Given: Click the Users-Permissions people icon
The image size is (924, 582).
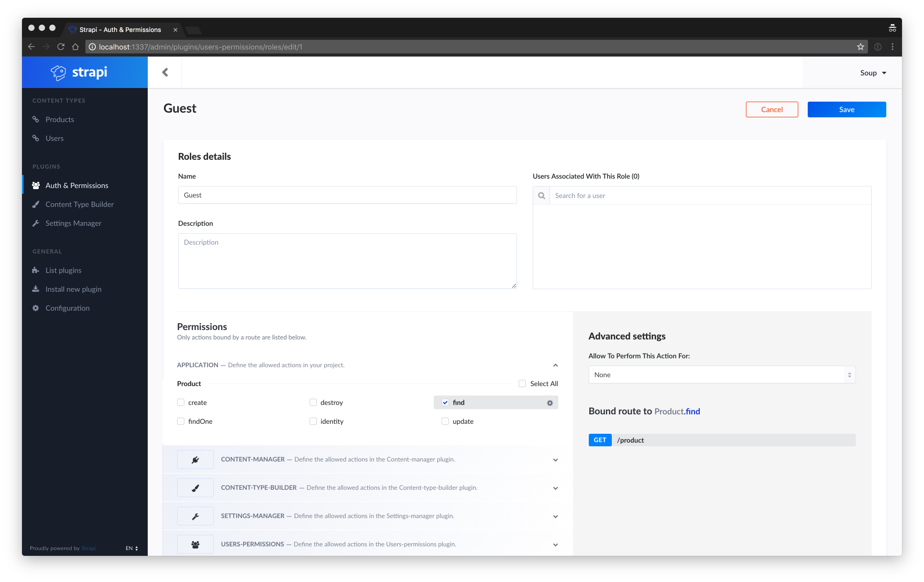Looking at the screenshot, I should (195, 544).
